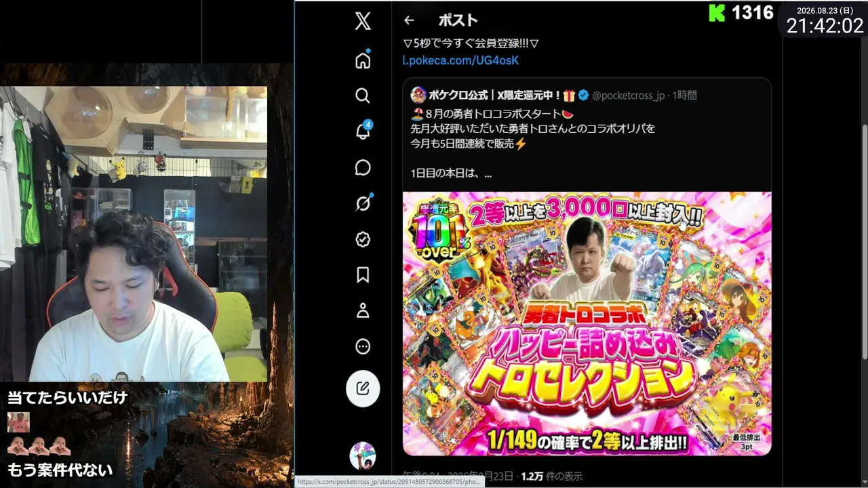
Task: Open the account avatar at sidebar bottom
Action: (x=363, y=455)
